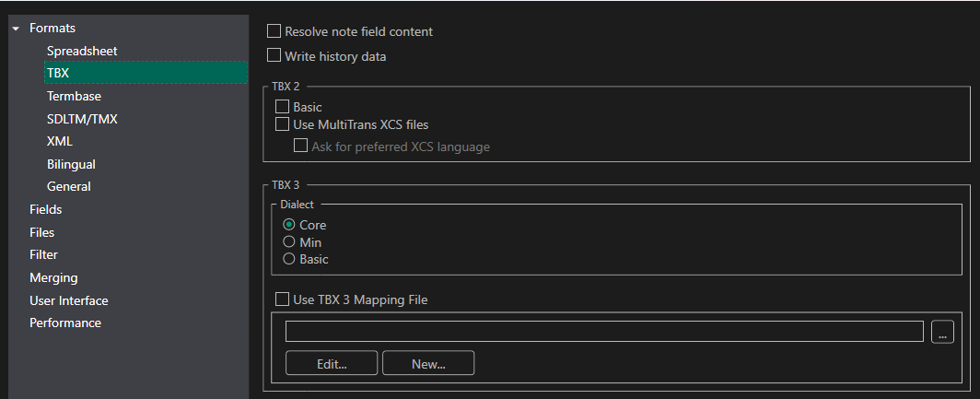Open the Fields settings page
The width and height of the screenshot is (980, 399).
point(46,209)
